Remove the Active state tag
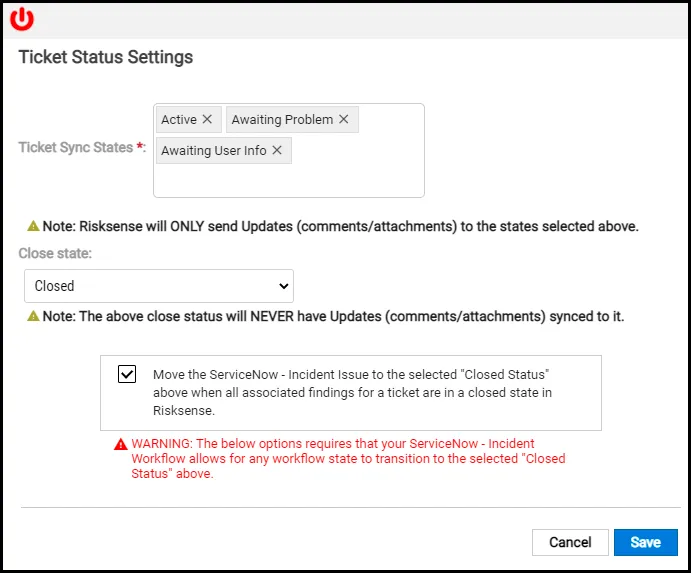Screen dimensions: 691x573 pos(207,119)
